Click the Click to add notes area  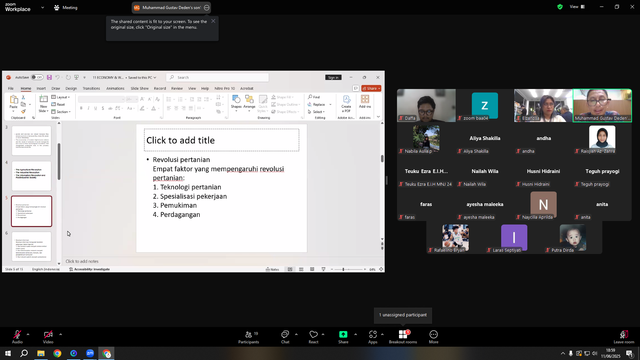tap(82, 261)
